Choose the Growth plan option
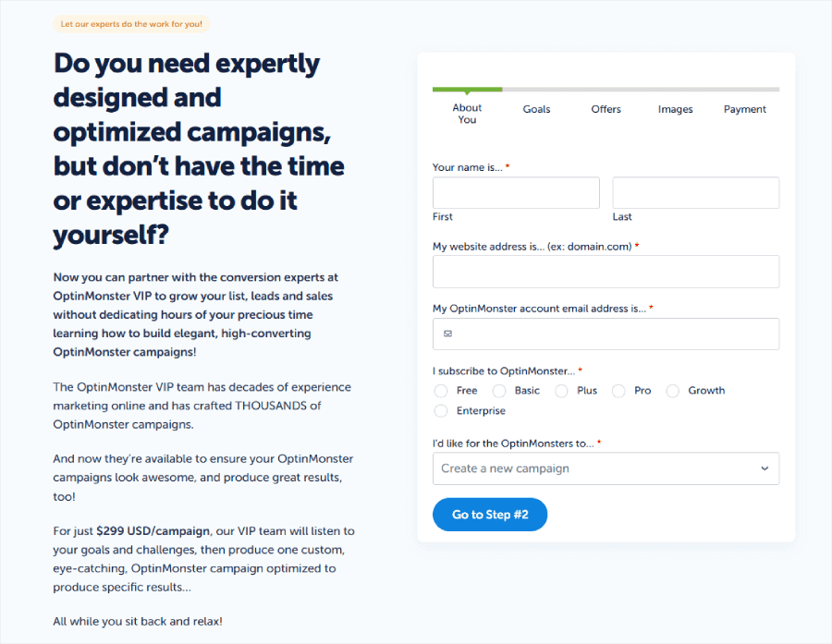832x644 pixels. pos(672,391)
